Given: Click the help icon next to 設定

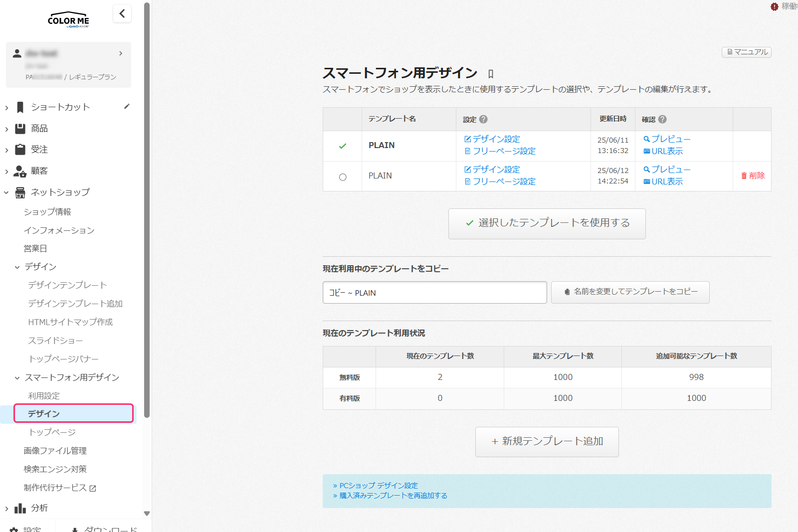Looking at the screenshot, I should click(x=483, y=119).
